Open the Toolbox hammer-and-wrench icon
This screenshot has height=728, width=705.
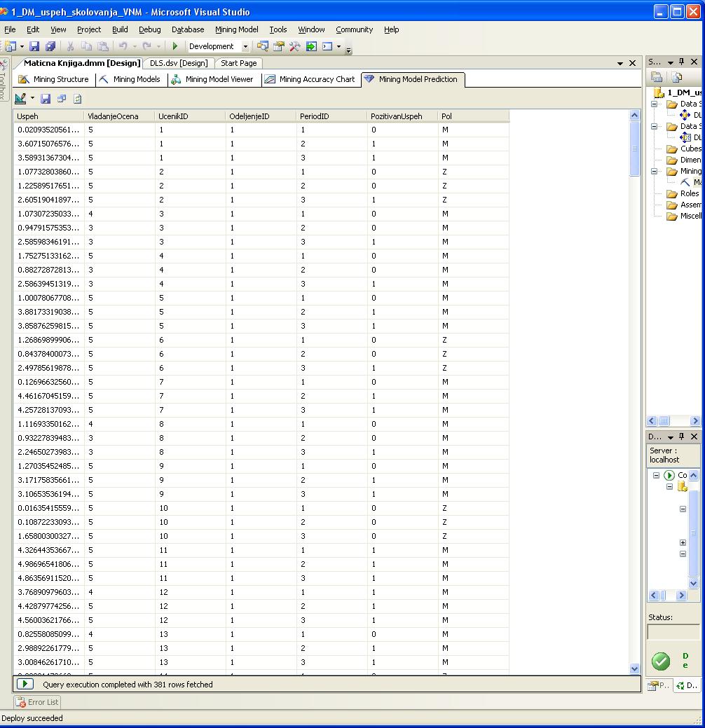pyautogui.click(x=295, y=46)
